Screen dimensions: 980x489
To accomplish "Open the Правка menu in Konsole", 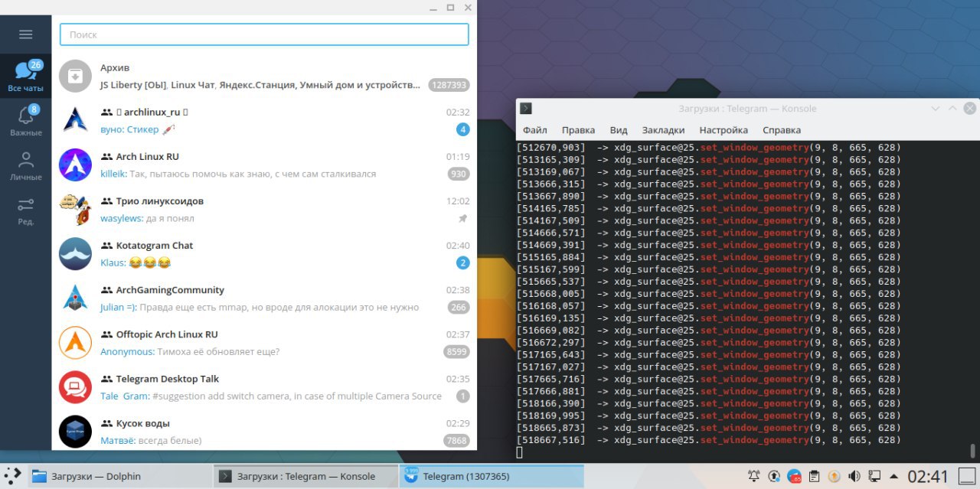I will (x=578, y=130).
